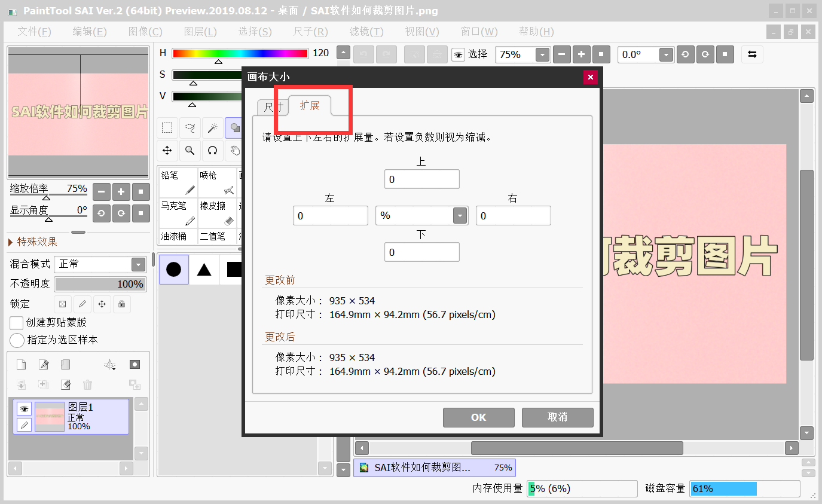Enable 指定为选区样本 option

click(17, 340)
